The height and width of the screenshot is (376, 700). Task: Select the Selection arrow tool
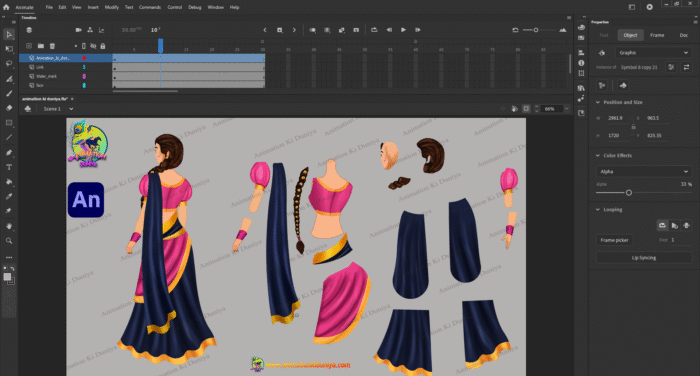pyautogui.click(x=9, y=34)
